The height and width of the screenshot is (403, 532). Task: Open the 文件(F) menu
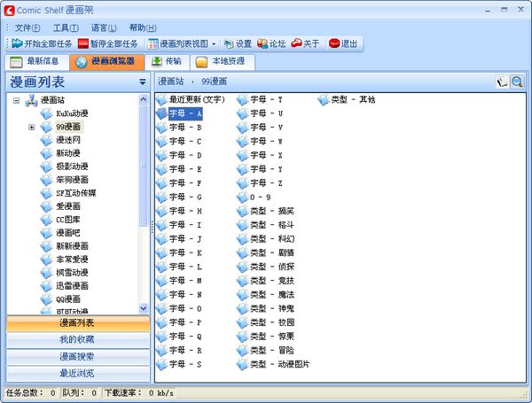[x=27, y=27]
